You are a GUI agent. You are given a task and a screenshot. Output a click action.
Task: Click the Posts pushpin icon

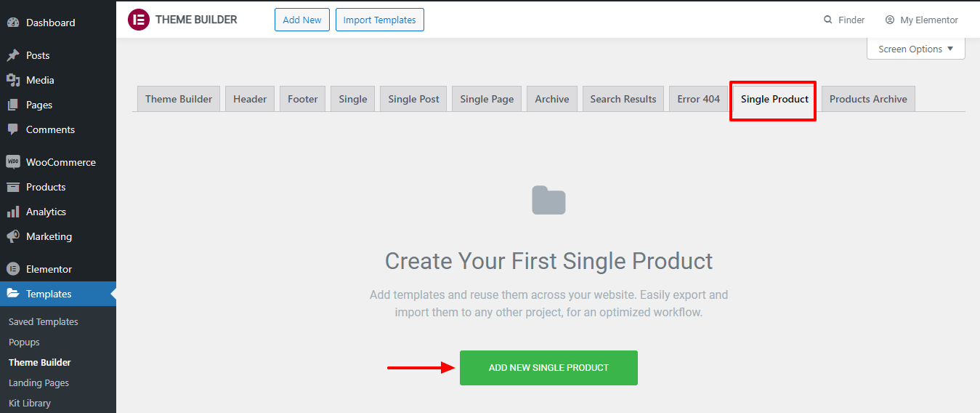(x=13, y=55)
